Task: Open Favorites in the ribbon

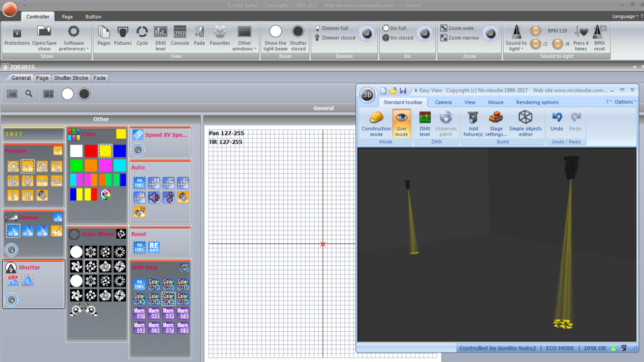Action: pos(219,36)
